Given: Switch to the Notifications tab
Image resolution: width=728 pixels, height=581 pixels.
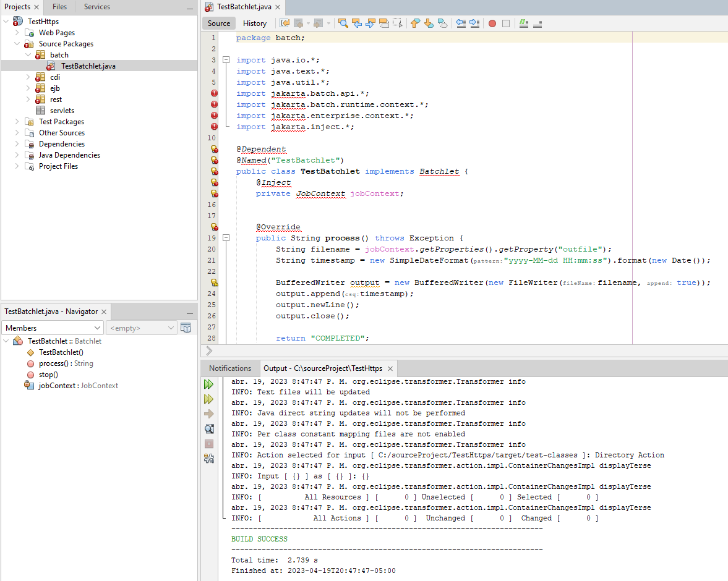Looking at the screenshot, I should tap(230, 367).
